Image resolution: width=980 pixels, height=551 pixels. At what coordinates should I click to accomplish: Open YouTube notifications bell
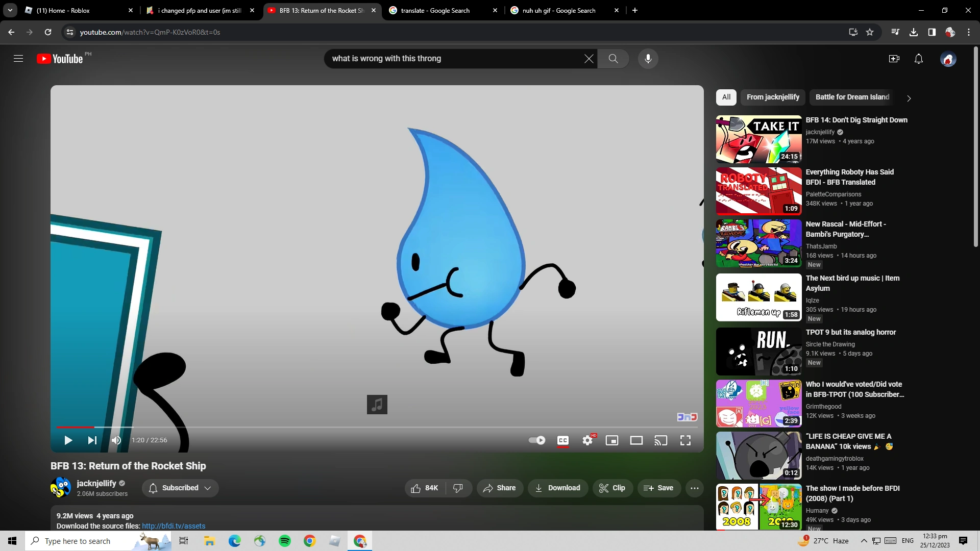[918, 59]
